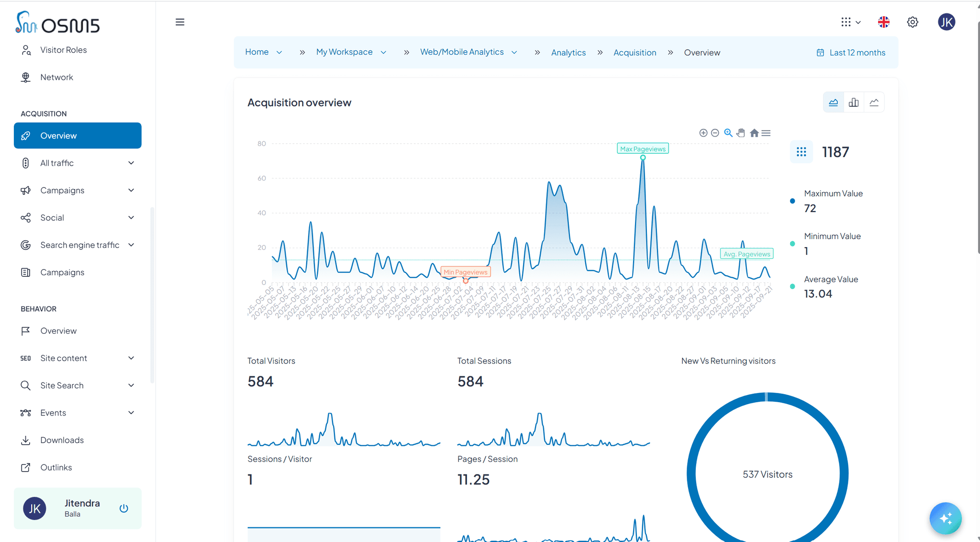
Task: Select the chart panning hand tool
Action: point(741,133)
